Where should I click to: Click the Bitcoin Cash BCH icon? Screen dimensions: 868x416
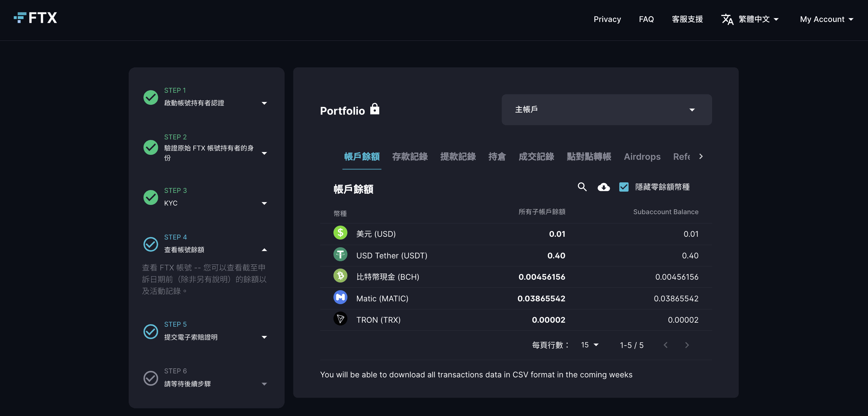tap(340, 276)
